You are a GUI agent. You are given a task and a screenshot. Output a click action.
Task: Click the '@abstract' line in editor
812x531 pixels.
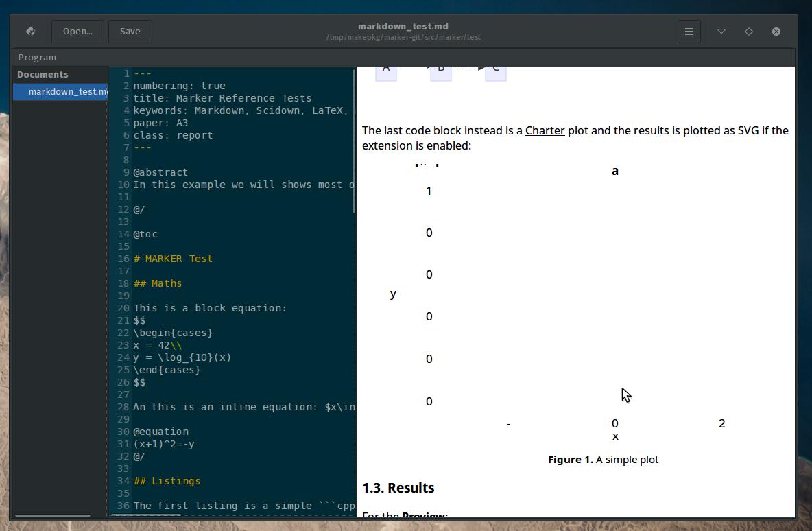pos(160,172)
